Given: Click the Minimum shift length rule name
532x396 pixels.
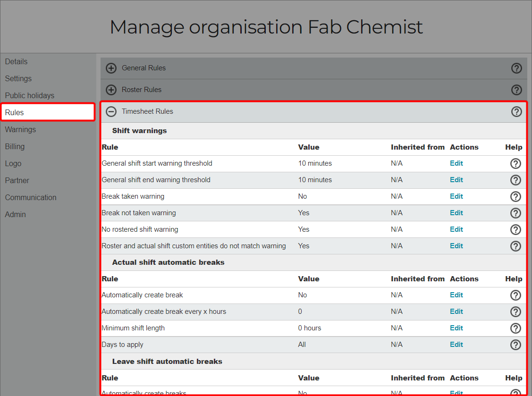Looking at the screenshot, I should click(x=133, y=328).
